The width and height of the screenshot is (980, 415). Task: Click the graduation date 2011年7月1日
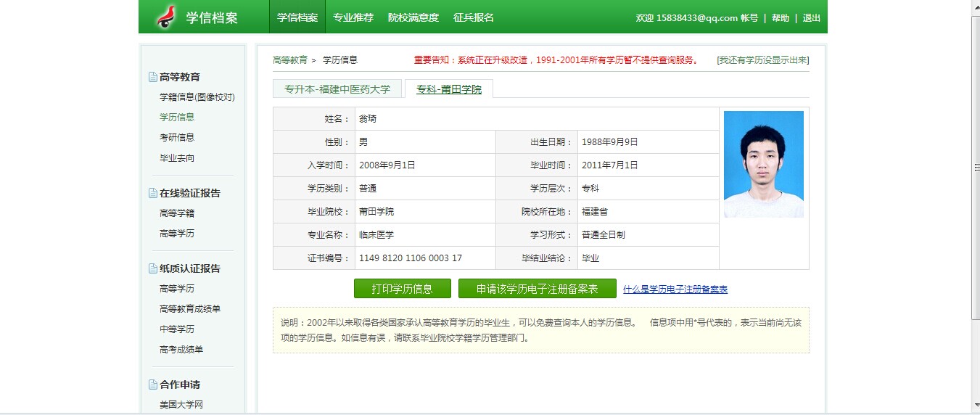(610, 165)
